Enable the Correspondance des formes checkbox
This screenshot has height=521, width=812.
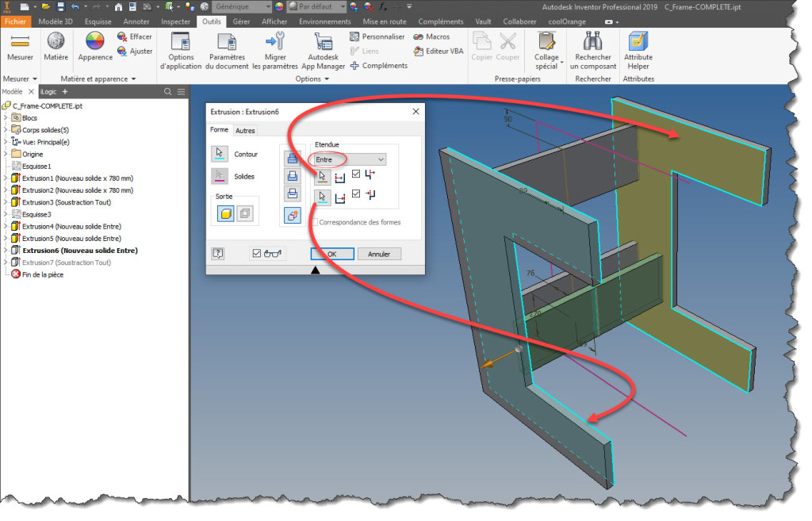[316, 223]
